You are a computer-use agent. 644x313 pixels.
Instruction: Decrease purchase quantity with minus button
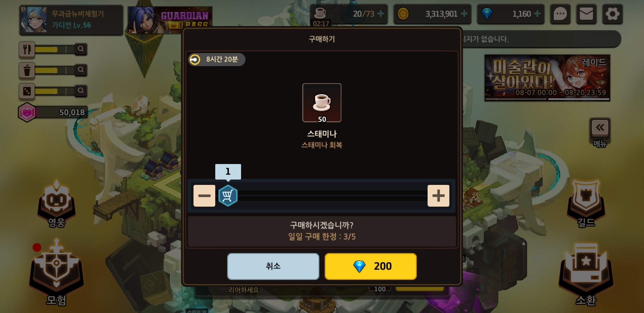(204, 196)
